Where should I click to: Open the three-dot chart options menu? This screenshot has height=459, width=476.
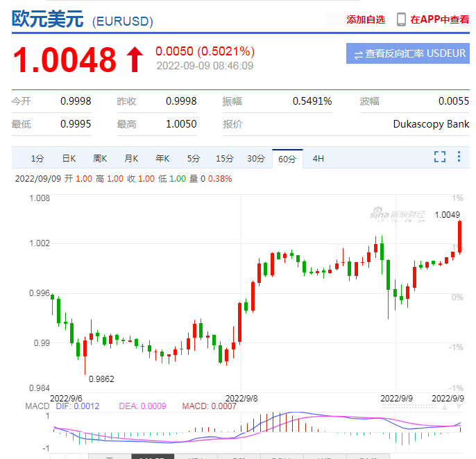tap(459, 157)
